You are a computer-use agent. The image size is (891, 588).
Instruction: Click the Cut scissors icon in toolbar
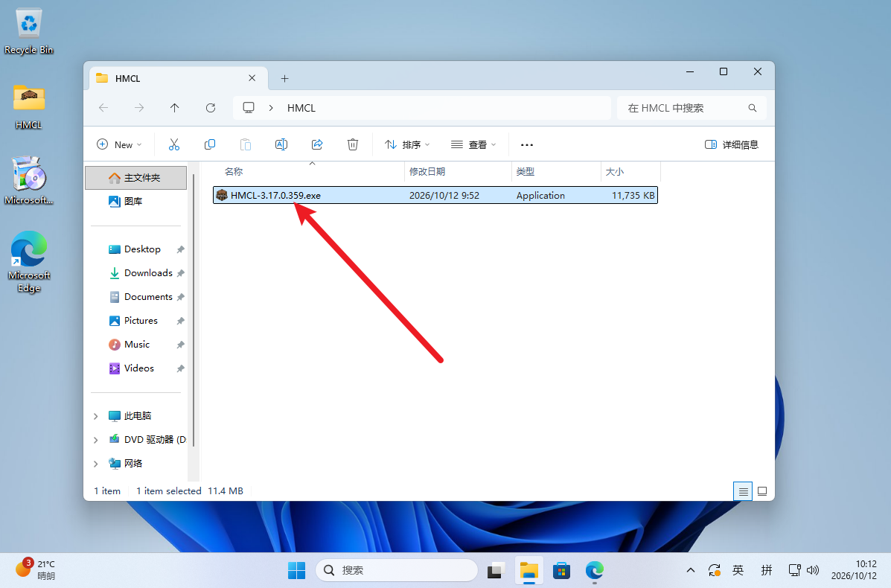point(174,145)
